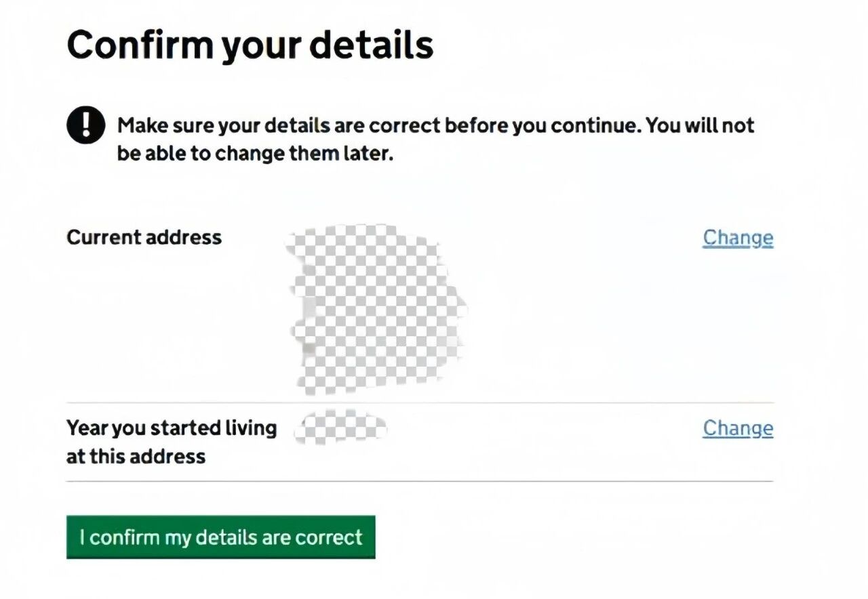
Task: Open Change link for year started living
Action: tap(737, 428)
